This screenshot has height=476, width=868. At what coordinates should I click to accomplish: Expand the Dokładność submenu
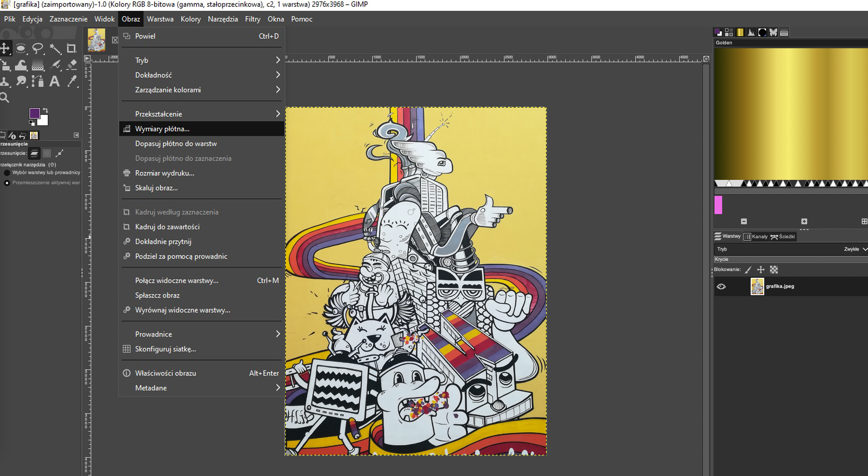click(x=202, y=75)
